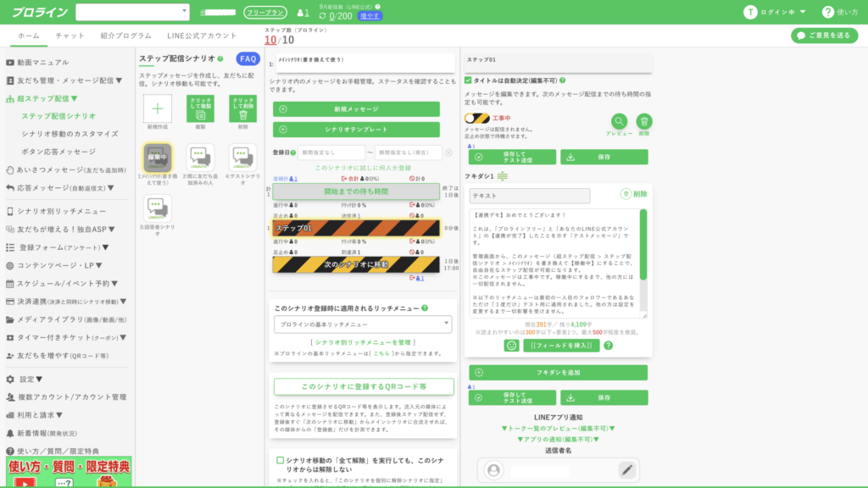Click the sender name pencil edit icon
Screen dimensions: 868x488
click(626, 470)
